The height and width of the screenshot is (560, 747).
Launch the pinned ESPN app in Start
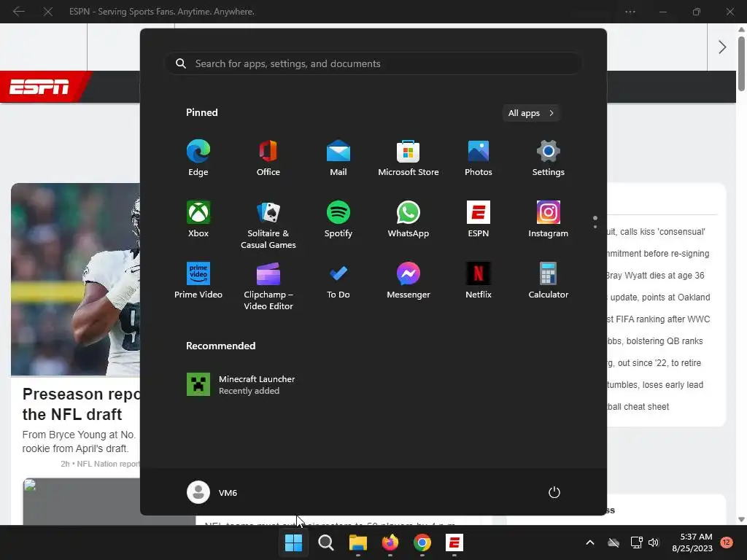click(x=479, y=219)
